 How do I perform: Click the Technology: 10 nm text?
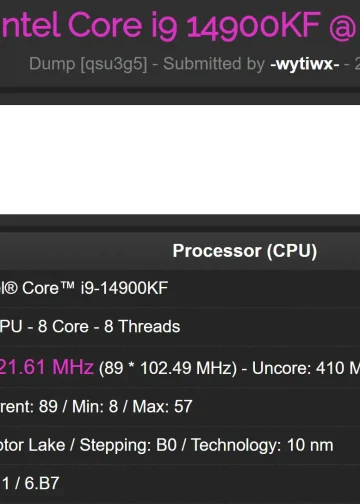pos(262,445)
